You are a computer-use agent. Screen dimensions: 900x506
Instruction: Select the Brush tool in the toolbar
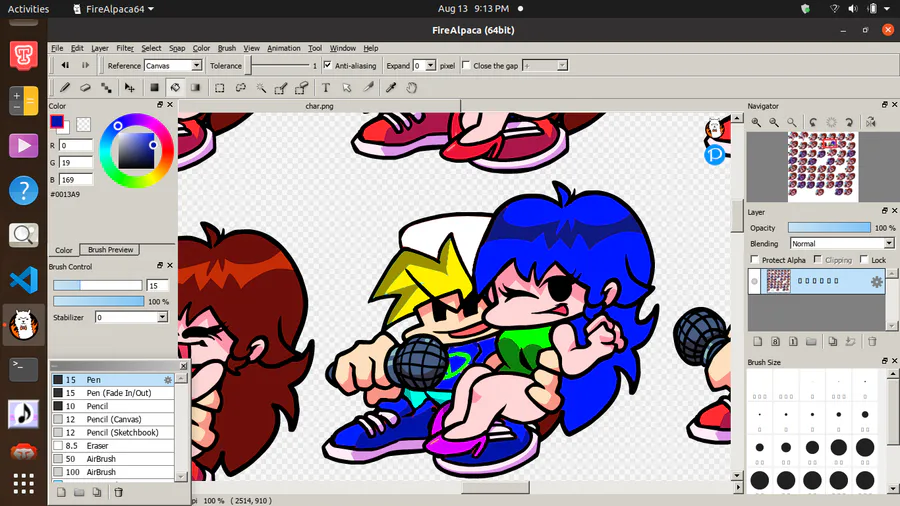coord(65,88)
